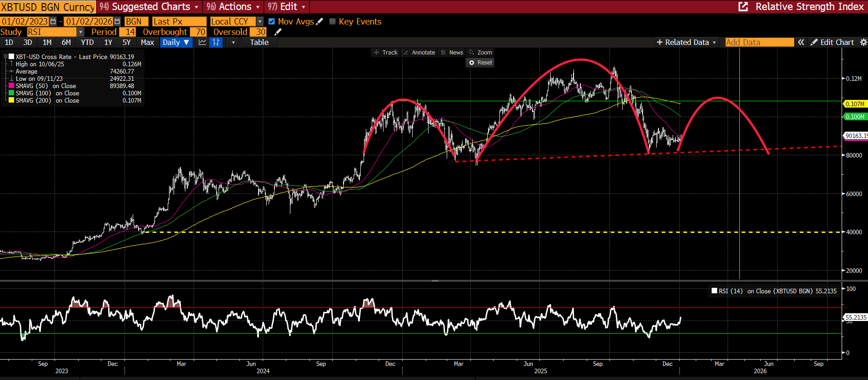Image resolution: width=868 pixels, height=380 pixels.
Task: Select the 1M time range
Action: 47,42
